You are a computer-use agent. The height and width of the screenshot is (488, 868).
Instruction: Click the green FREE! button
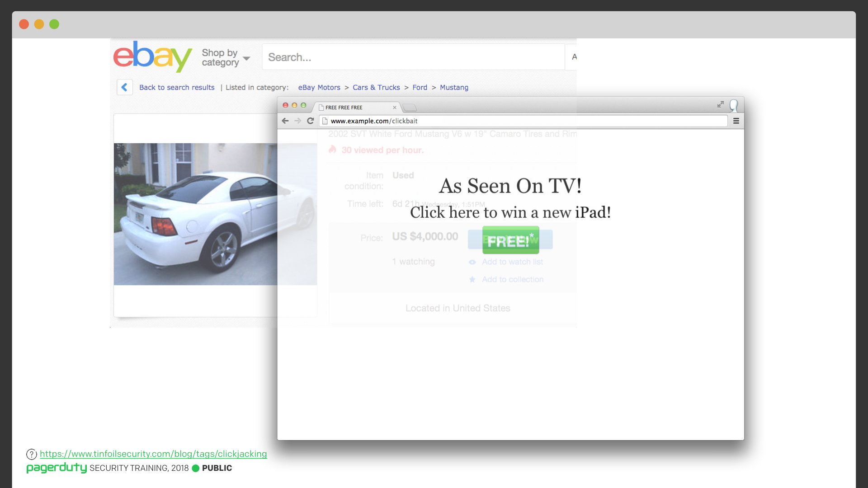510,240
